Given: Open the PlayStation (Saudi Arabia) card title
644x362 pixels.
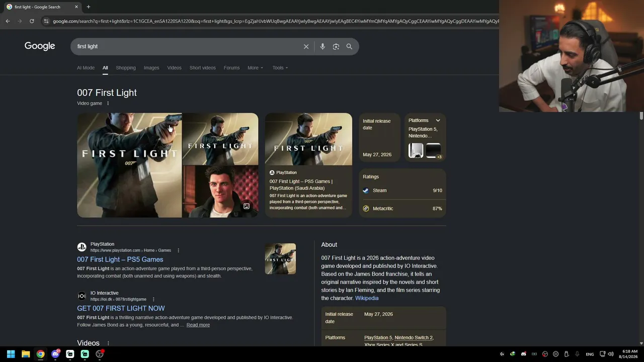Looking at the screenshot, I should pyautogui.click(x=301, y=185).
